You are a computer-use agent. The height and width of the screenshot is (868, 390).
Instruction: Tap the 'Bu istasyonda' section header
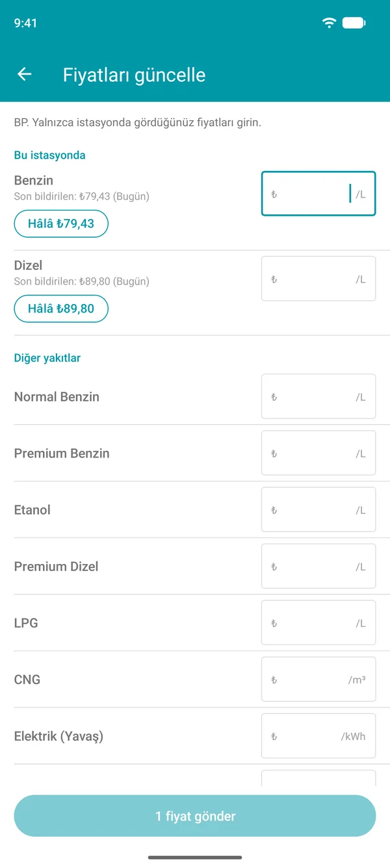[x=50, y=155]
